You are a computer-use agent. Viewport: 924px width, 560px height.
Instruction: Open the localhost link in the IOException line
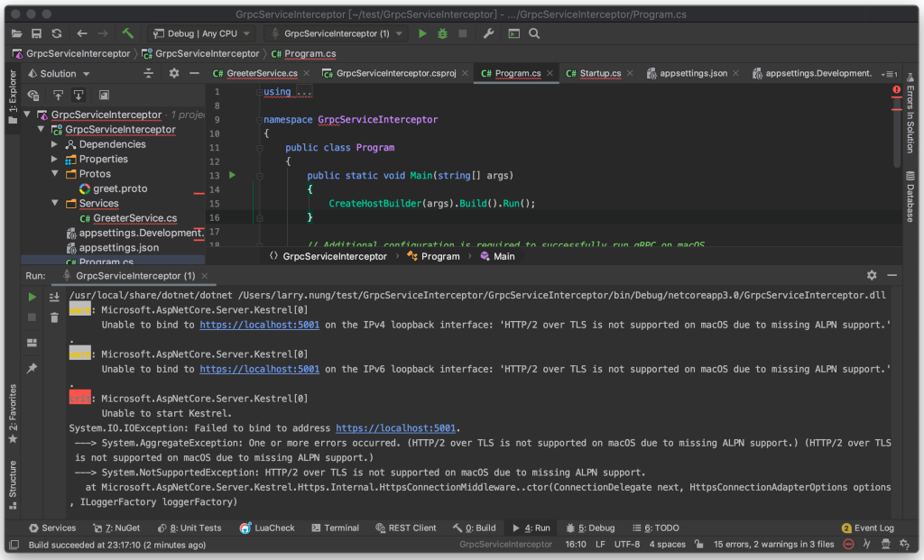pos(395,428)
